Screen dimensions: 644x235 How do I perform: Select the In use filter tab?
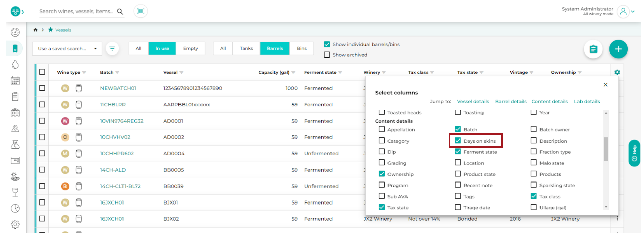coord(162,48)
